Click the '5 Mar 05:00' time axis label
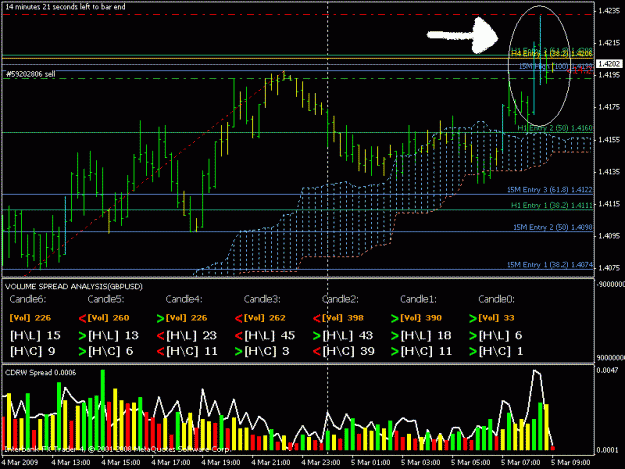The image size is (625, 469). pos(471,463)
